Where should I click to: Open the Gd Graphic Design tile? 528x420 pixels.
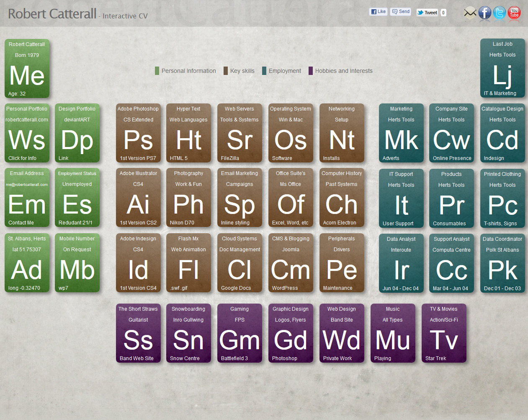coord(291,333)
